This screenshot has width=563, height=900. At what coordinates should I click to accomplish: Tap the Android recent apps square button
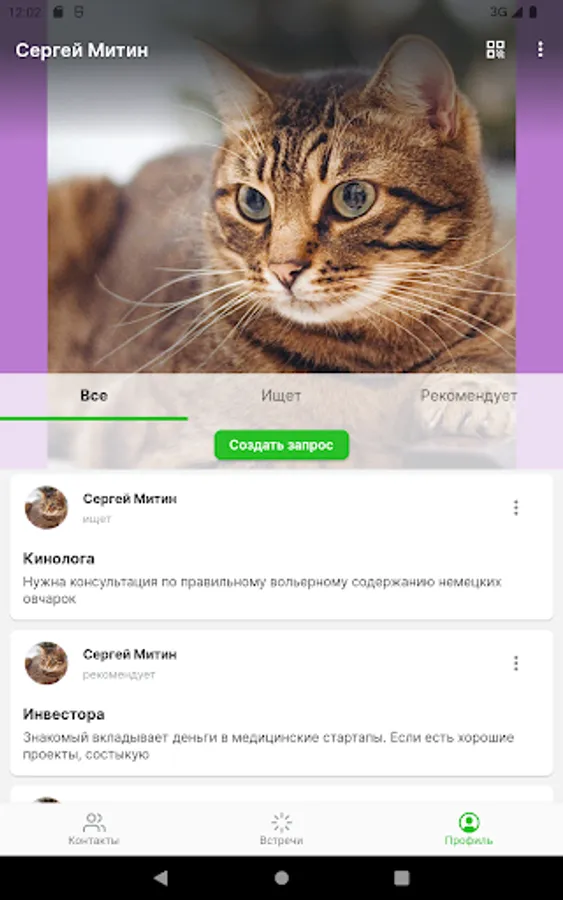402,878
